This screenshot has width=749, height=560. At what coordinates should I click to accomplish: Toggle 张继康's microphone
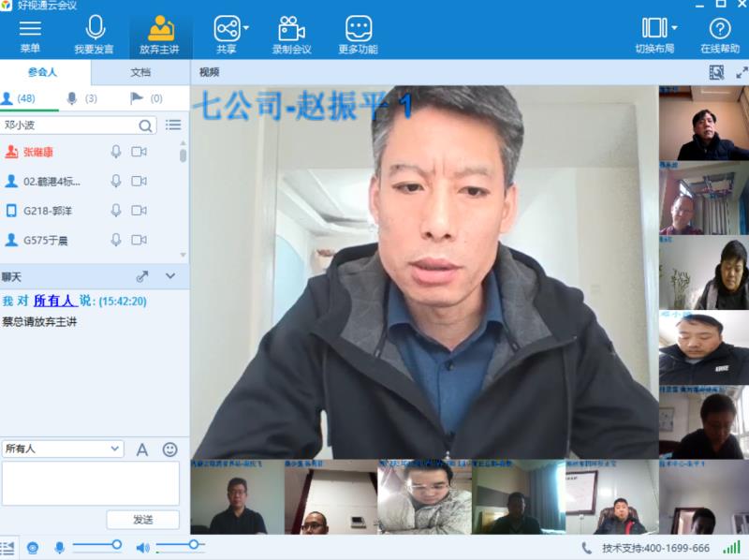[x=116, y=152]
